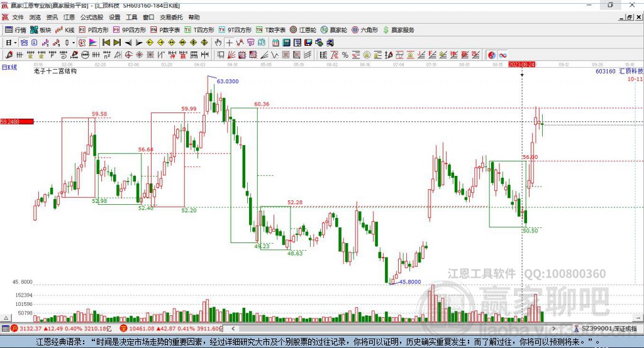Open the P四方形 tool
Screen dimensions: 644x348
[x=94, y=30]
